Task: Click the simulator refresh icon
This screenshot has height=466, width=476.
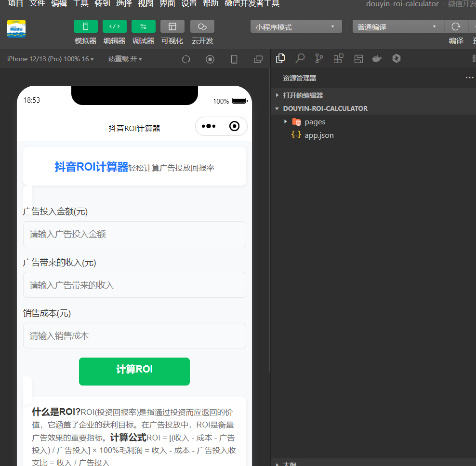Action: (x=186, y=59)
